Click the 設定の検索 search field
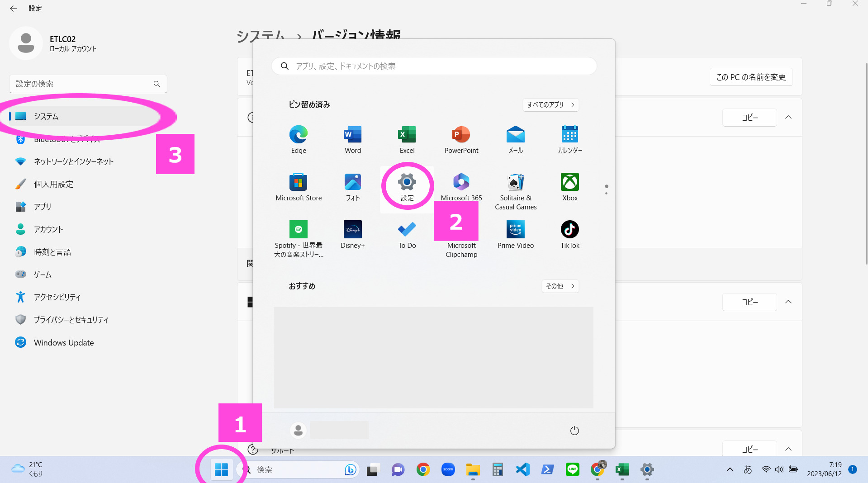 pos(88,84)
